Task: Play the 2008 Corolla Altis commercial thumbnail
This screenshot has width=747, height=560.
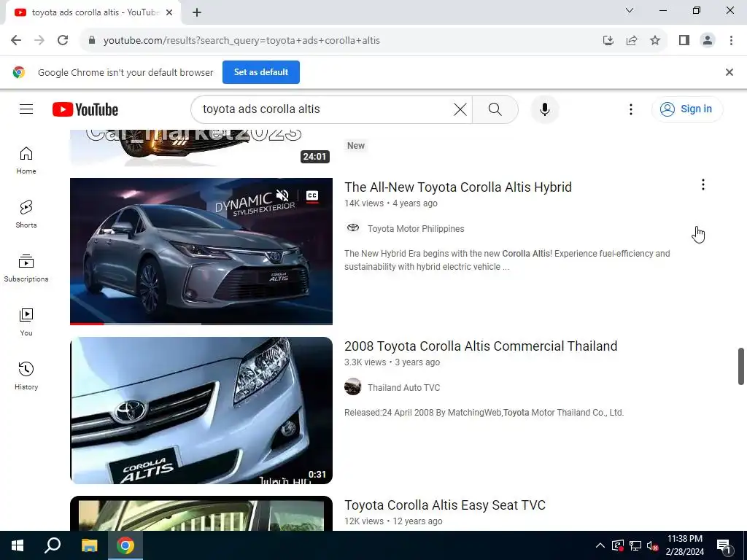Action: [201, 411]
